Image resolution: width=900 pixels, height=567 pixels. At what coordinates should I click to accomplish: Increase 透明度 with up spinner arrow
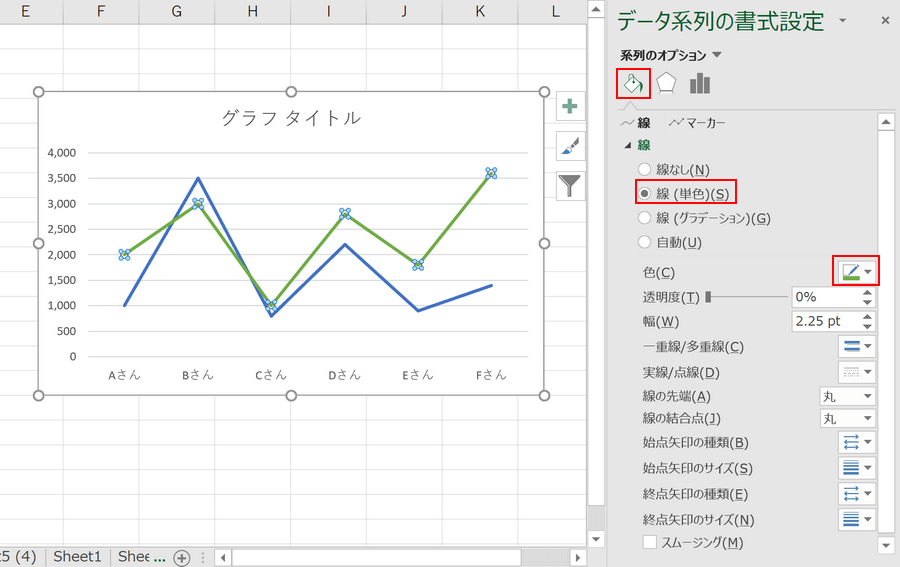[x=867, y=292]
